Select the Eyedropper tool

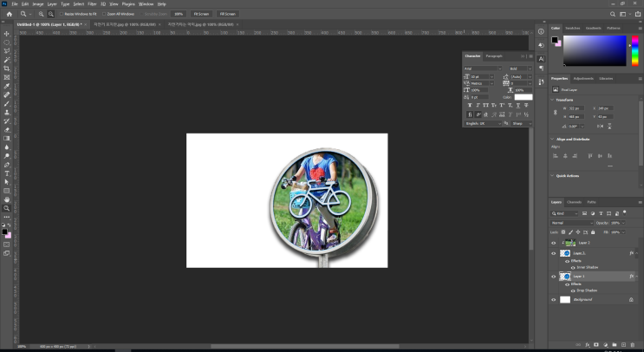pyautogui.click(x=7, y=86)
